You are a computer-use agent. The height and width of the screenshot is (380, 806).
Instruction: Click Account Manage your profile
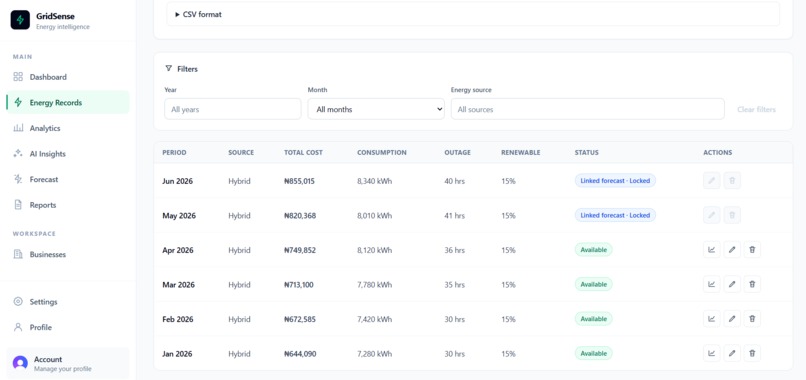click(x=68, y=363)
